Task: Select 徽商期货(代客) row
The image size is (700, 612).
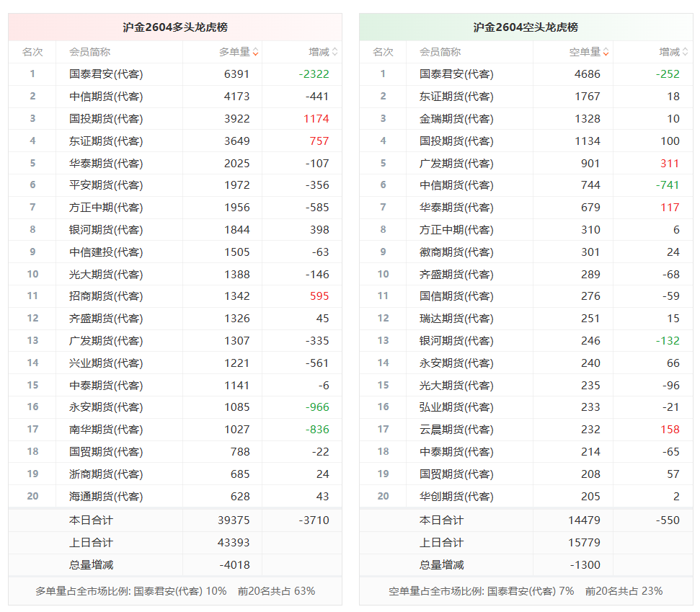Action: [526, 252]
